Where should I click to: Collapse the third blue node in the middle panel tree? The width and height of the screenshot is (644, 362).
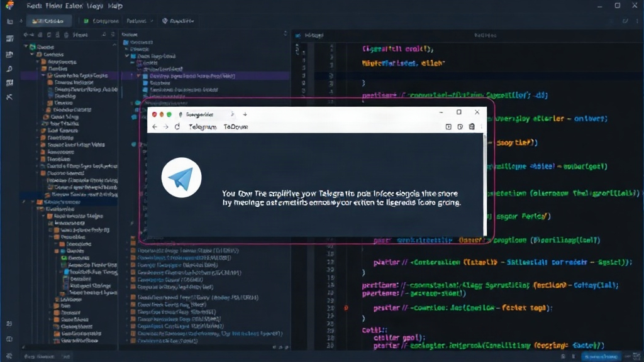point(127,56)
